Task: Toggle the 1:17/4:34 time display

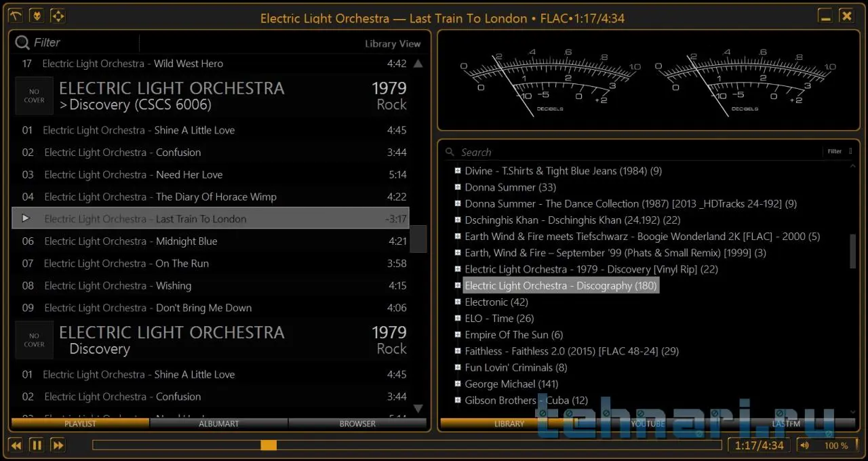Action: [x=759, y=445]
